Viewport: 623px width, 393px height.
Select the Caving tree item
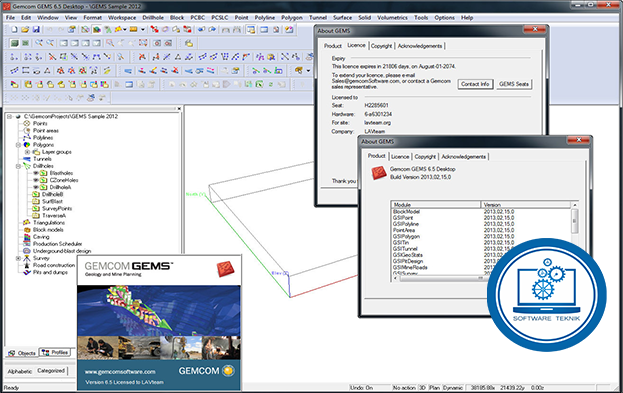(41, 237)
